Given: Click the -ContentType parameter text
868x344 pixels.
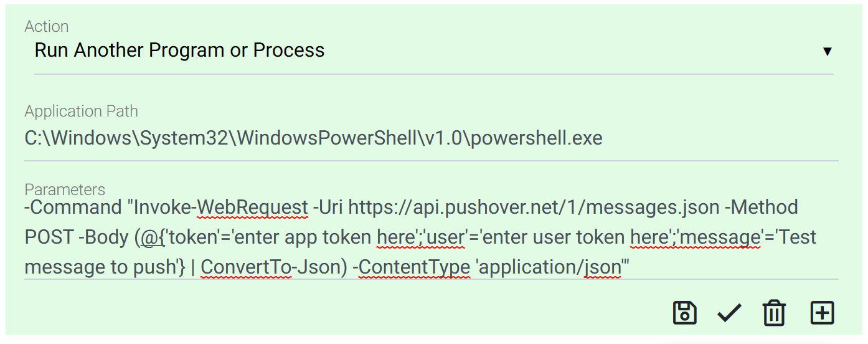Looking at the screenshot, I should pyautogui.click(x=411, y=267).
